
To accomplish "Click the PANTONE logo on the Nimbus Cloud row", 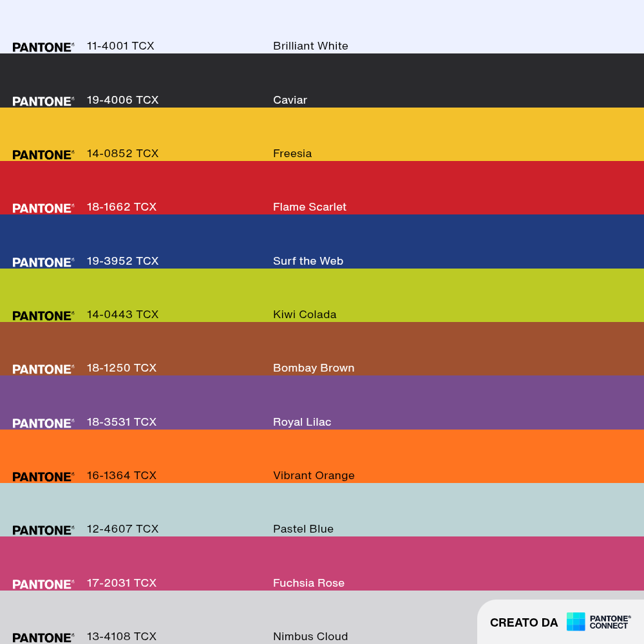I will click(x=43, y=638).
